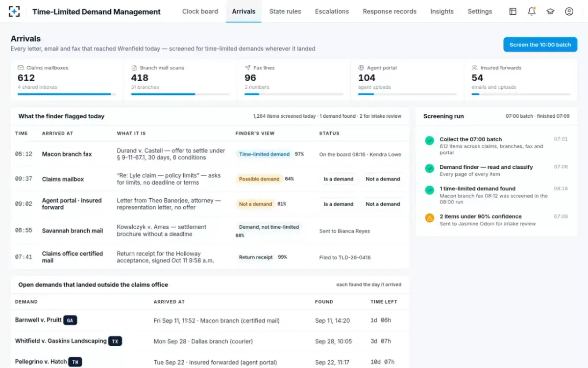Click the Kowalczyk v. Ames brochure description
588x368 pixels.
162,231
